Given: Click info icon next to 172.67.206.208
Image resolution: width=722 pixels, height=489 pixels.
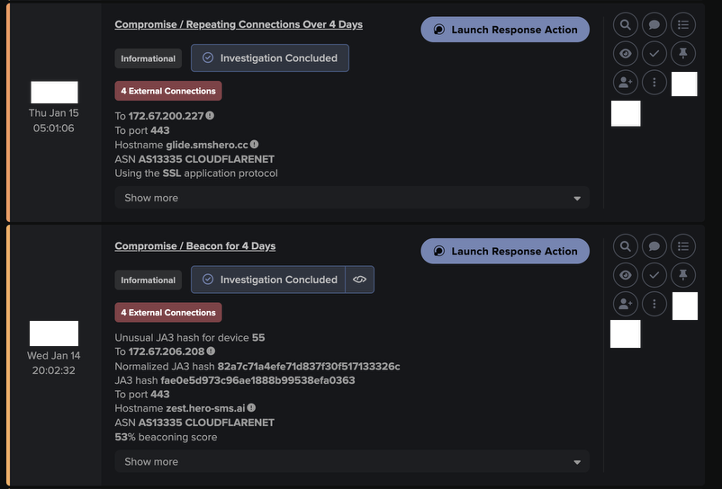Looking at the screenshot, I should (210, 351).
